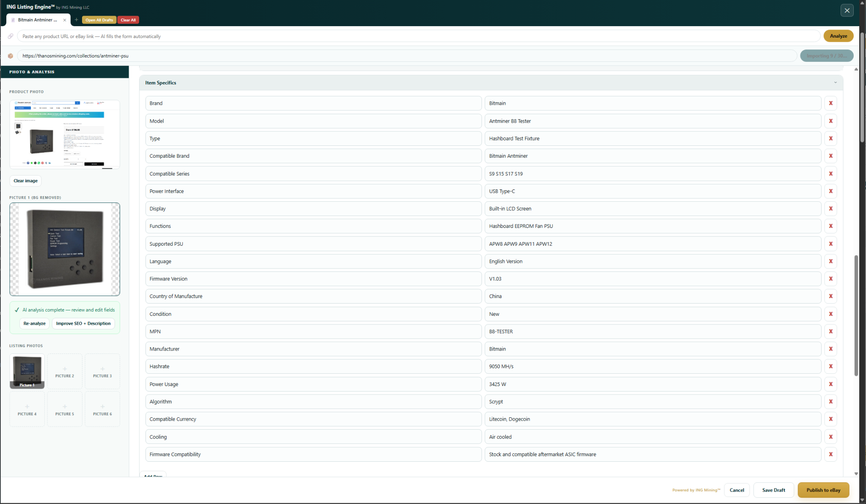This screenshot has width=866, height=504.
Task: Remove the Brand row with its X
Action: tap(830, 103)
